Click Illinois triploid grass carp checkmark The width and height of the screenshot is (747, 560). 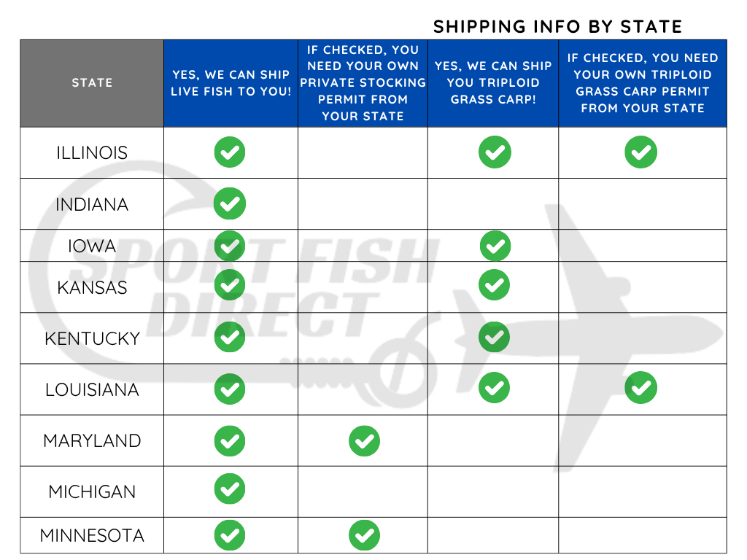point(495,152)
